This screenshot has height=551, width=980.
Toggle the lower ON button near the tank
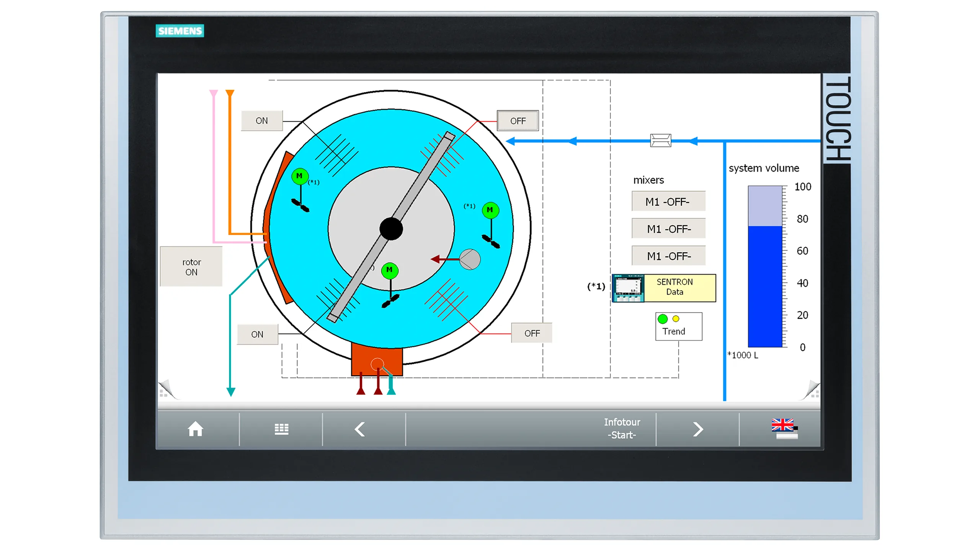(x=257, y=334)
